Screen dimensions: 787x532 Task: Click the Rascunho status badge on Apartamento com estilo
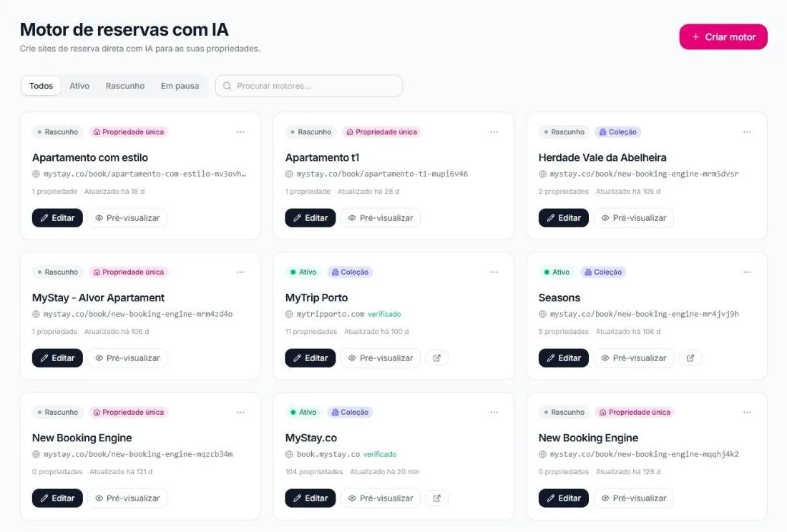(x=57, y=132)
